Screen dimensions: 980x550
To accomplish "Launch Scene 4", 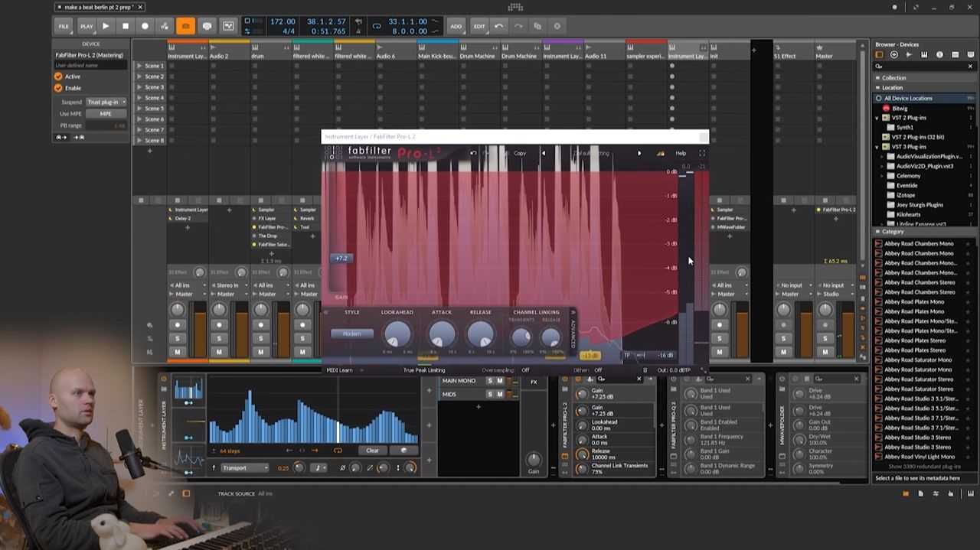I will (140, 98).
